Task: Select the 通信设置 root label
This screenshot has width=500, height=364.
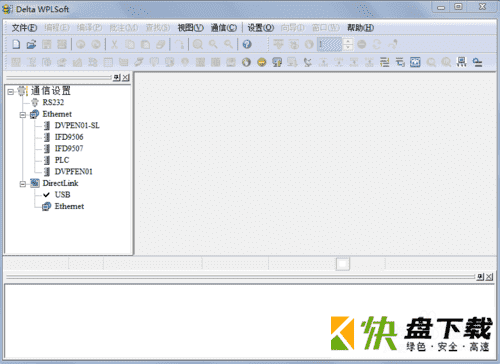Action: point(51,90)
